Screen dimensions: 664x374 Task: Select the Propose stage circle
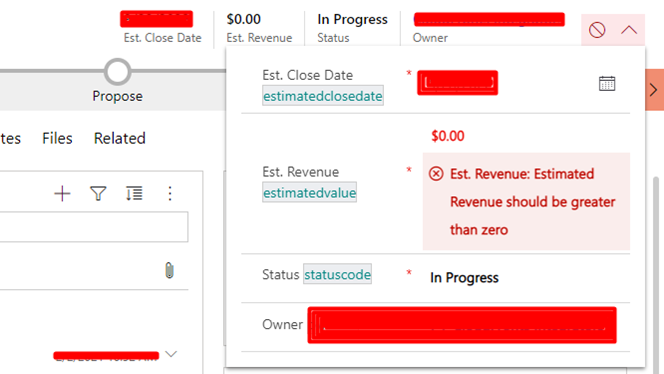(x=117, y=72)
